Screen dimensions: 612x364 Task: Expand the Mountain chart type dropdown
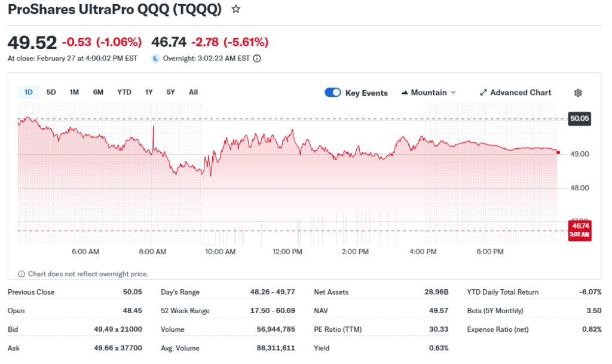point(452,93)
